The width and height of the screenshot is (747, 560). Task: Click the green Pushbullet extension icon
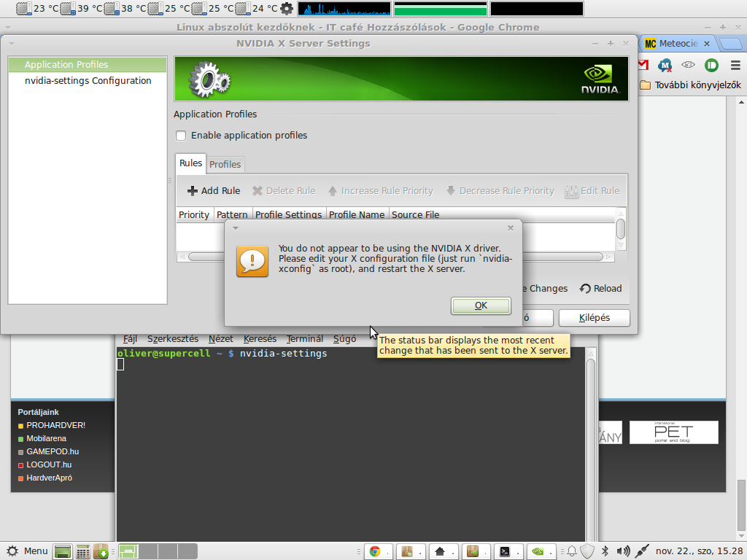(711, 65)
